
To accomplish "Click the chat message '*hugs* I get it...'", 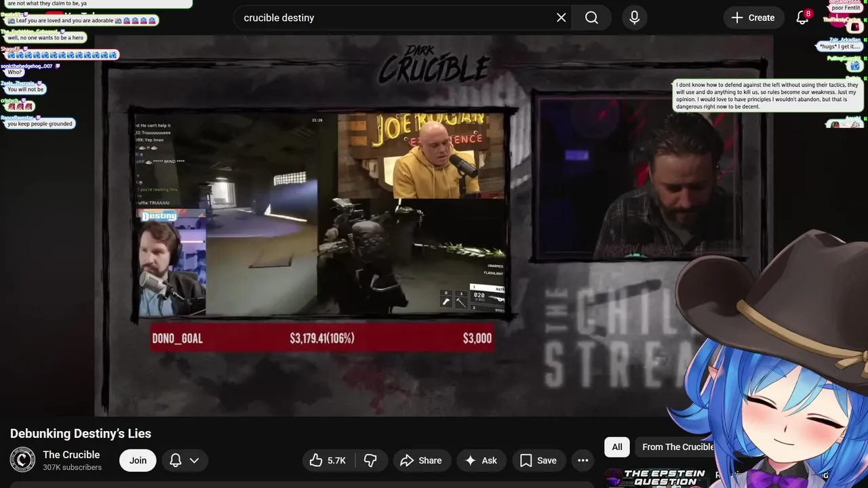I will tap(840, 47).
